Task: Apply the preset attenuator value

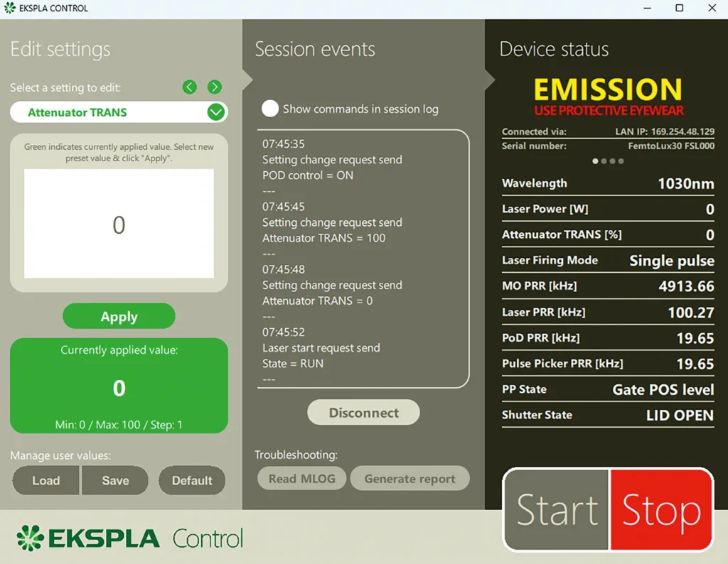Action: point(119,316)
